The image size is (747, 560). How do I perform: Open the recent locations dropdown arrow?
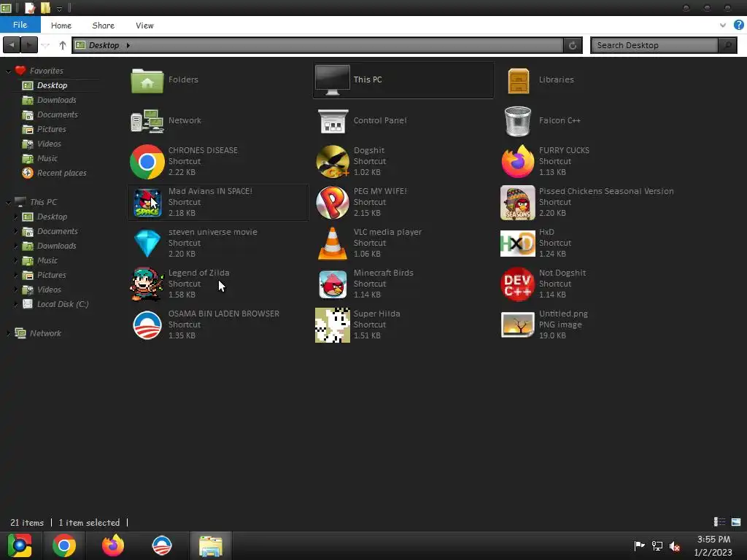45,45
